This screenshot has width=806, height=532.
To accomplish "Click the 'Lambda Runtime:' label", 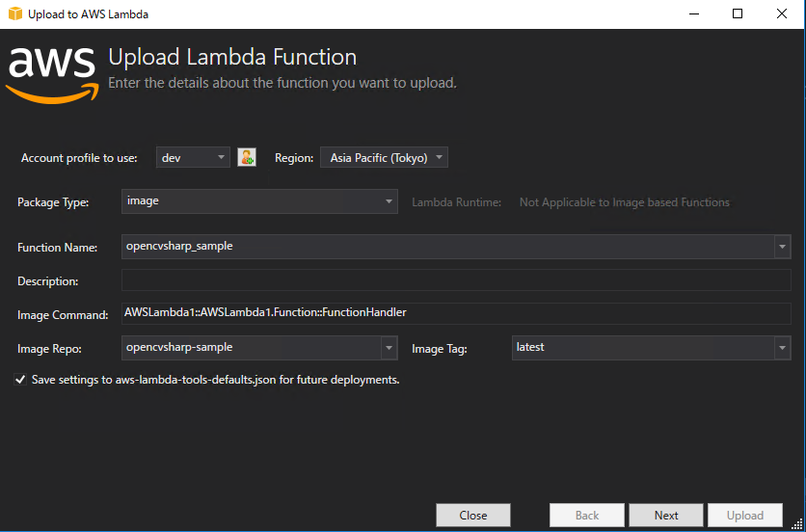I will [456, 202].
